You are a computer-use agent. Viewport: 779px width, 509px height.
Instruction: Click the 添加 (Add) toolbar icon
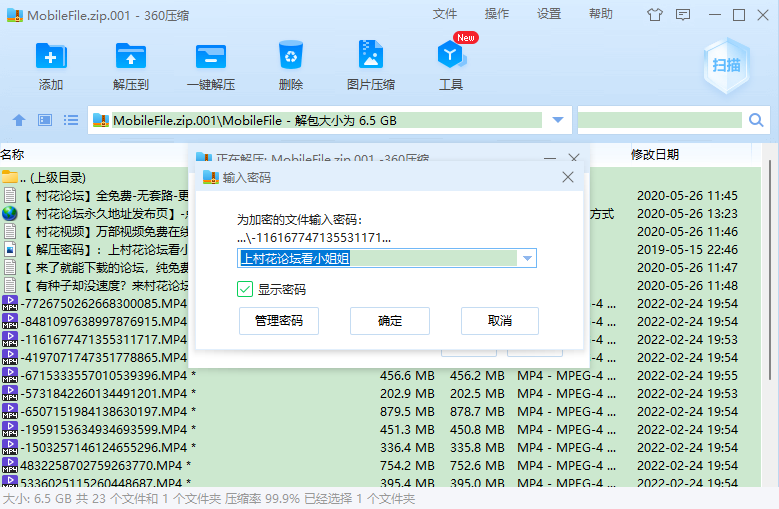pos(51,56)
